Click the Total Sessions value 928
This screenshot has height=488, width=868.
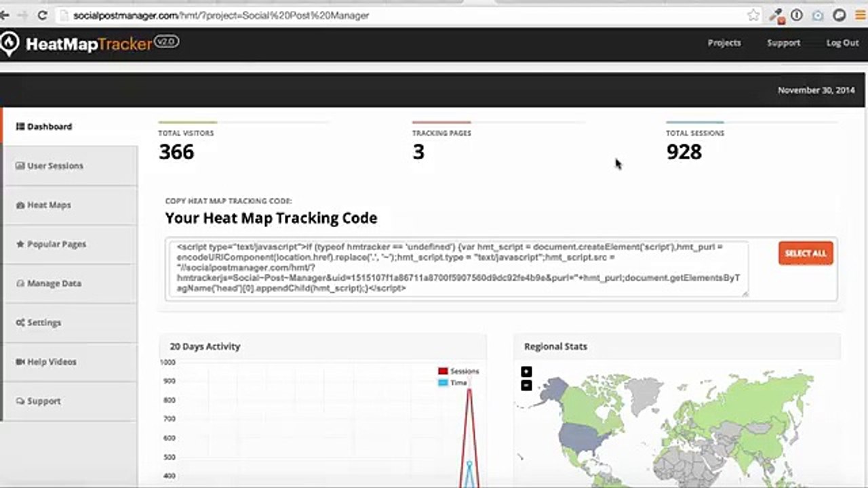pos(684,152)
